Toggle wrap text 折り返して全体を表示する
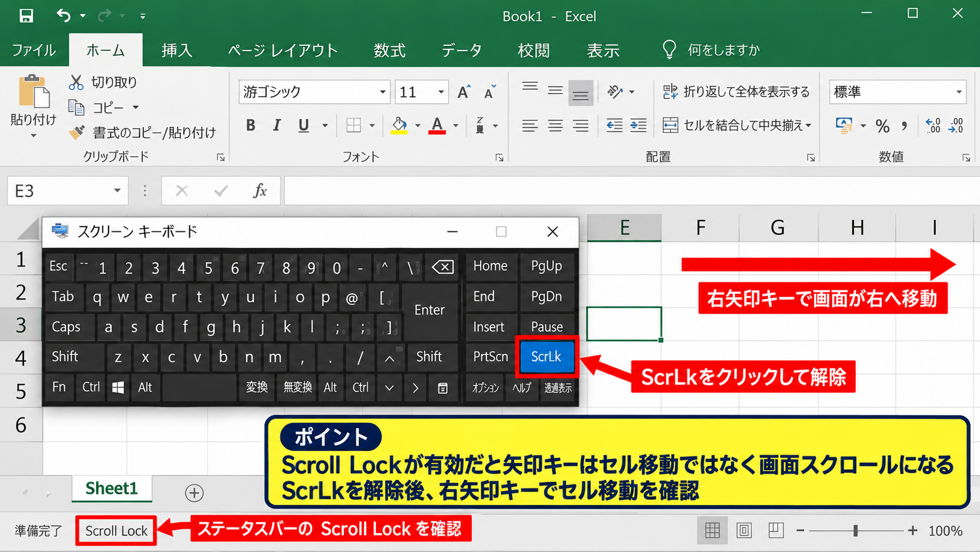 click(x=736, y=92)
